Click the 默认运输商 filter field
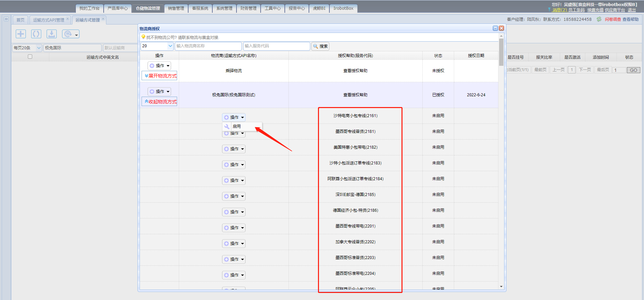The height and width of the screenshot is (300, 644). click(120, 48)
